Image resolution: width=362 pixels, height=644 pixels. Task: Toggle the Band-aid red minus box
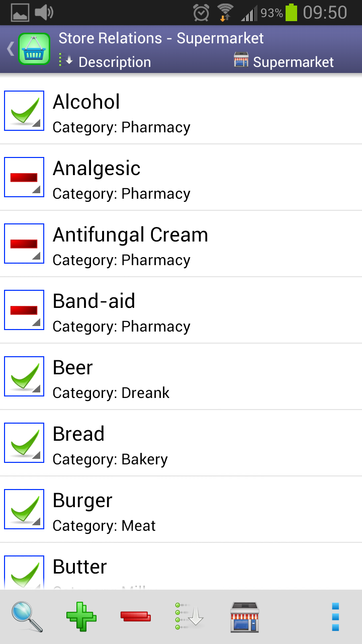[x=24, y=310]
